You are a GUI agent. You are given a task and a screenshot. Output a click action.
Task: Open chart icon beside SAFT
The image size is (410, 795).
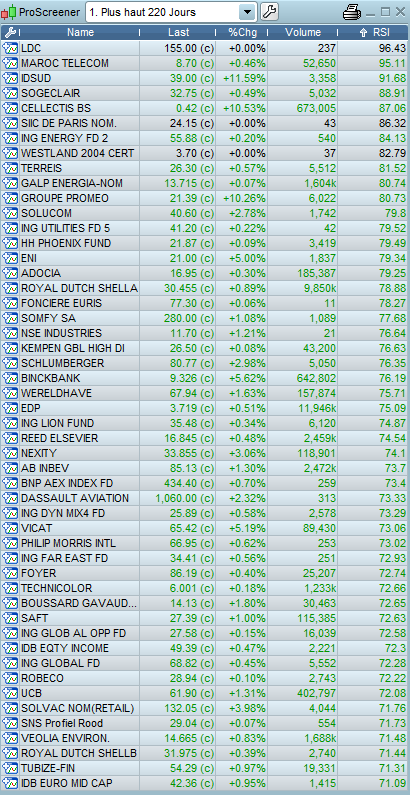point(10,618)
